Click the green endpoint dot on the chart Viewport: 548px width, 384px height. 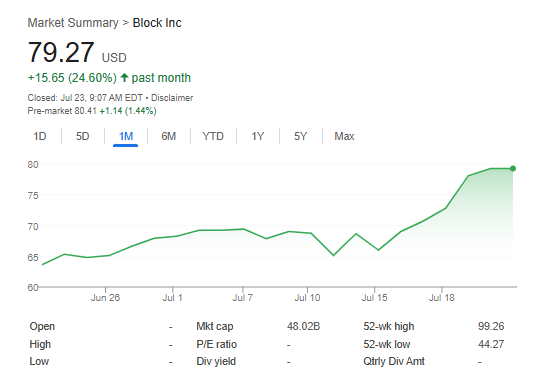pyautogui.click(x=513, y=168)
